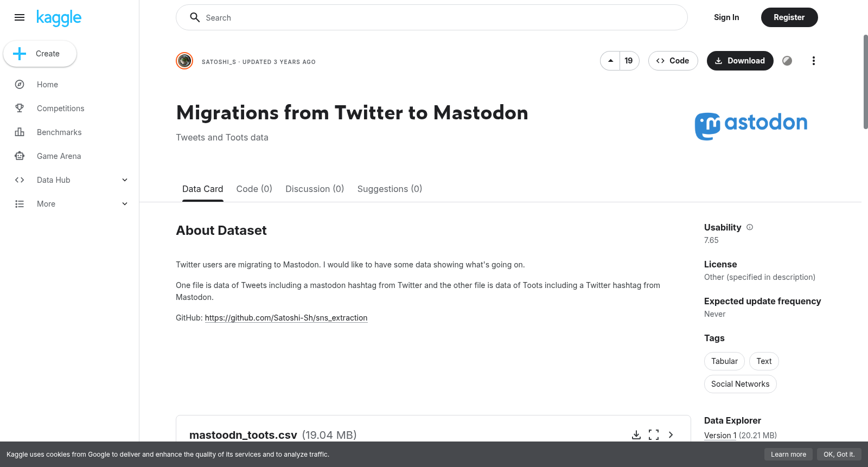Image resolution: width=868 pixels, height=467 pixels.
Task: Click the About Dataset heading
Action: click(221, 231)
